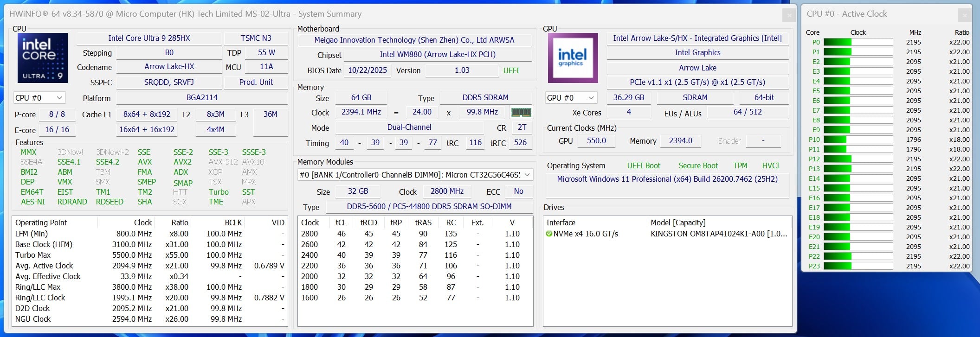The width and height of the screenshot is (980, 337).
Task: Click the Windows 11 Professional OS field
Action: click(667, 179)
